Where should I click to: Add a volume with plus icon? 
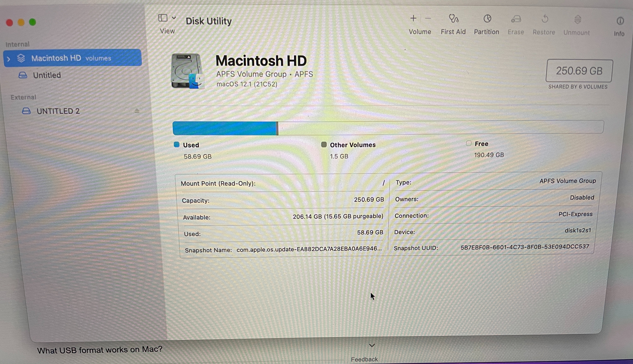tap(413, 18)
